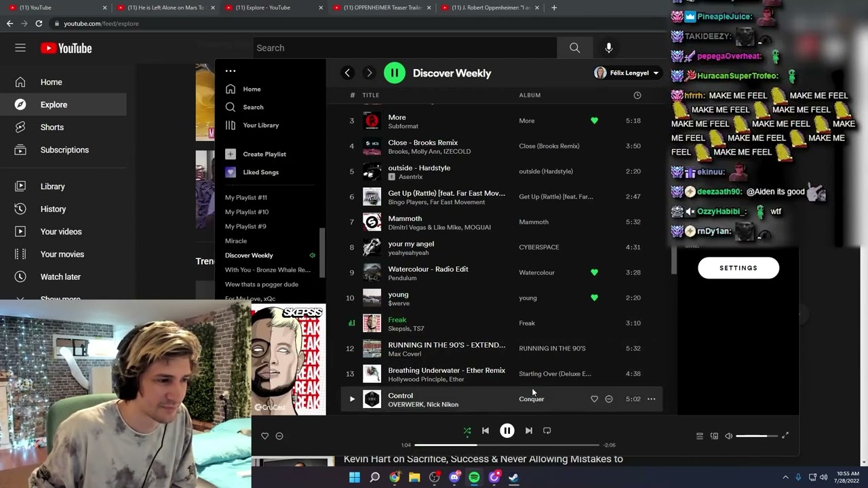
Task: Toggle repeat in the Spotify player
Action: 547,430
